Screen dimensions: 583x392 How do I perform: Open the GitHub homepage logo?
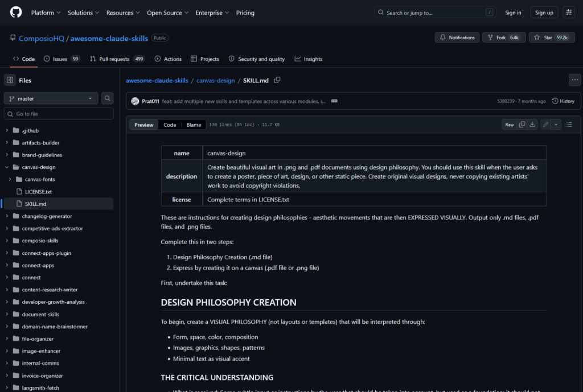coord(15,13)
